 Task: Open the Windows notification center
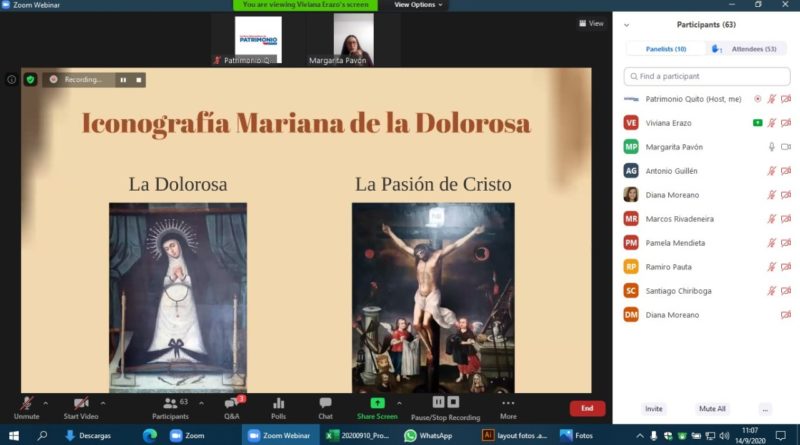(x=781, y=435)
